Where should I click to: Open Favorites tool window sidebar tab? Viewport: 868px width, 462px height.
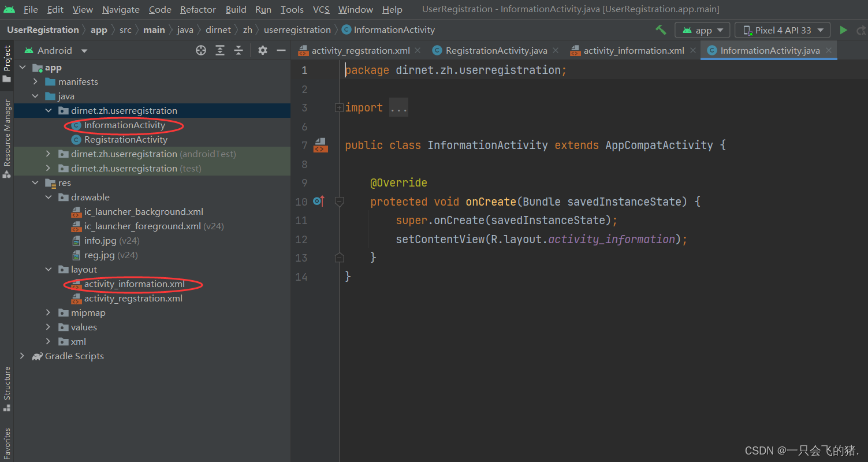click(7, 444)
